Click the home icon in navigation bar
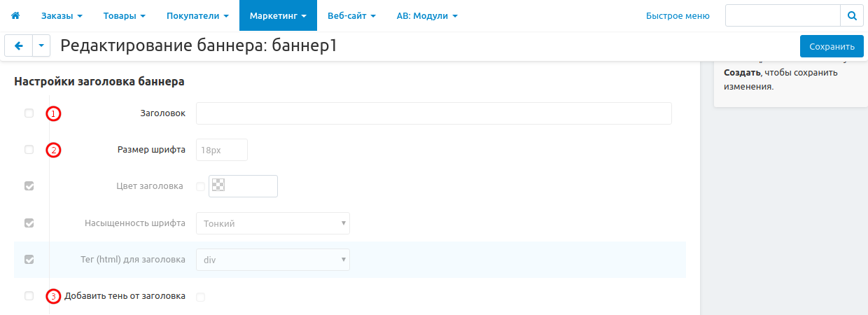 [x=15, y=15]
